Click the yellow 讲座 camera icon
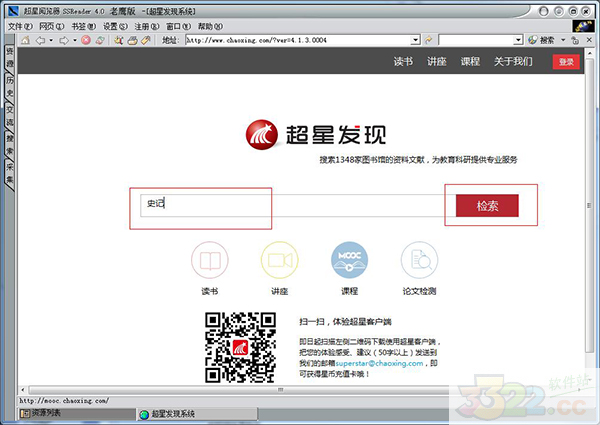The image size is (600, 425). [280, 260]
